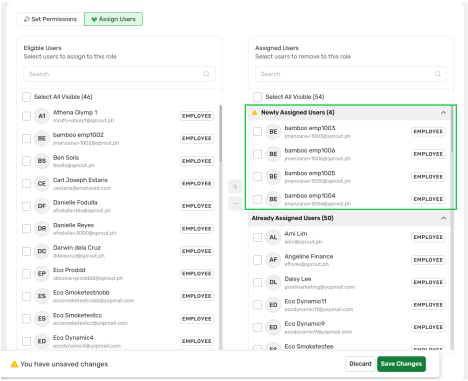The image size is (468, 381).
Task: Click the warning icon beside Newly Assigned Users
Action: [x=254, y=113]
